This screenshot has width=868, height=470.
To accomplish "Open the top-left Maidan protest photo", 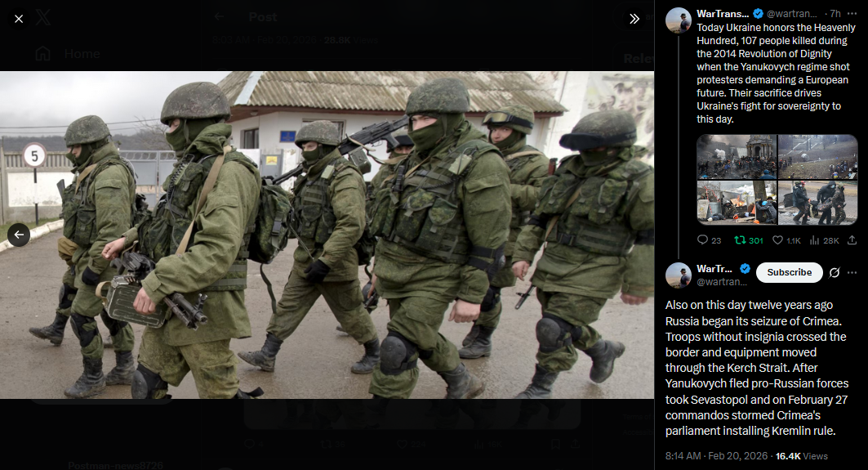I will [737, 157].
